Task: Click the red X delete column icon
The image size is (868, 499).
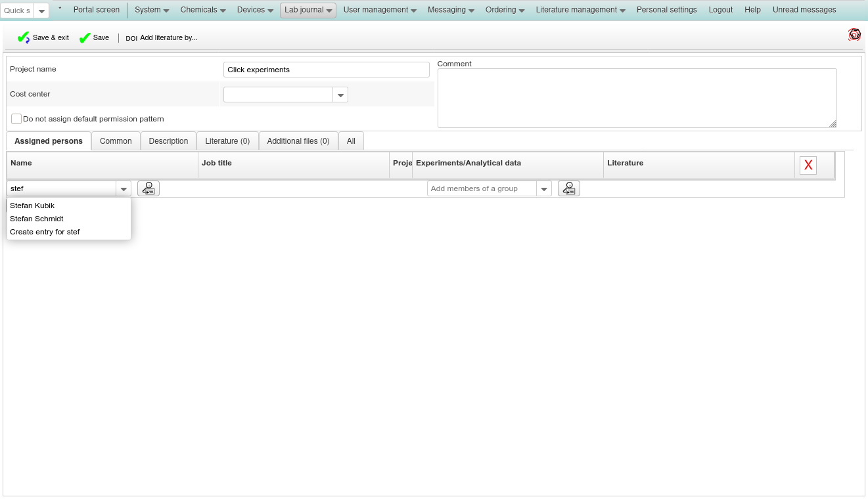Action: (808, 165)
